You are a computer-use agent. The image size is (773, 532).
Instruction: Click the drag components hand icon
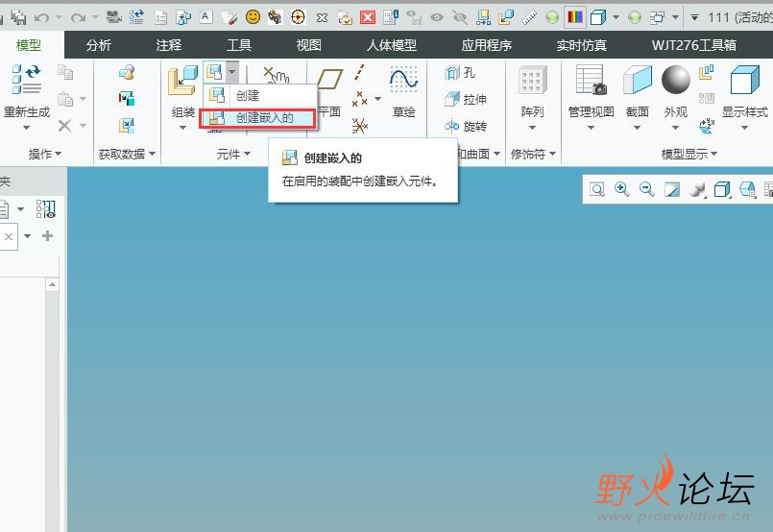click(277, 76)
